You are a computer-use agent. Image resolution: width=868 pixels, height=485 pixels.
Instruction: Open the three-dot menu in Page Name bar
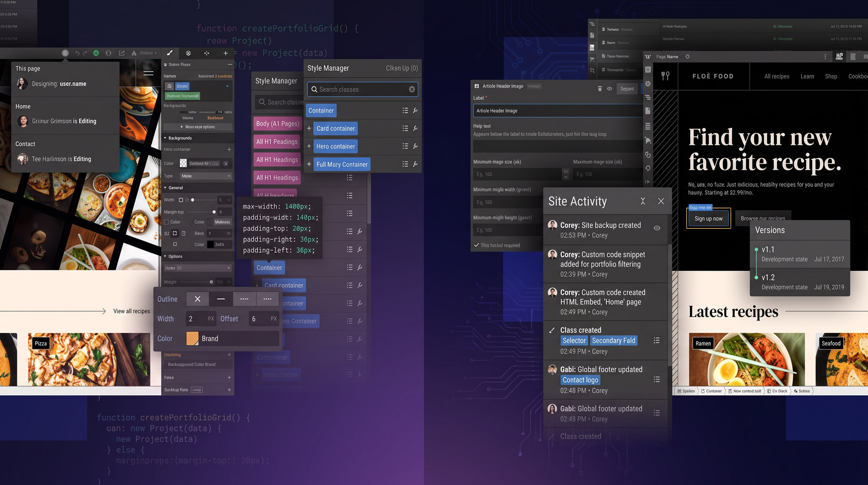[x=825, y=57]
